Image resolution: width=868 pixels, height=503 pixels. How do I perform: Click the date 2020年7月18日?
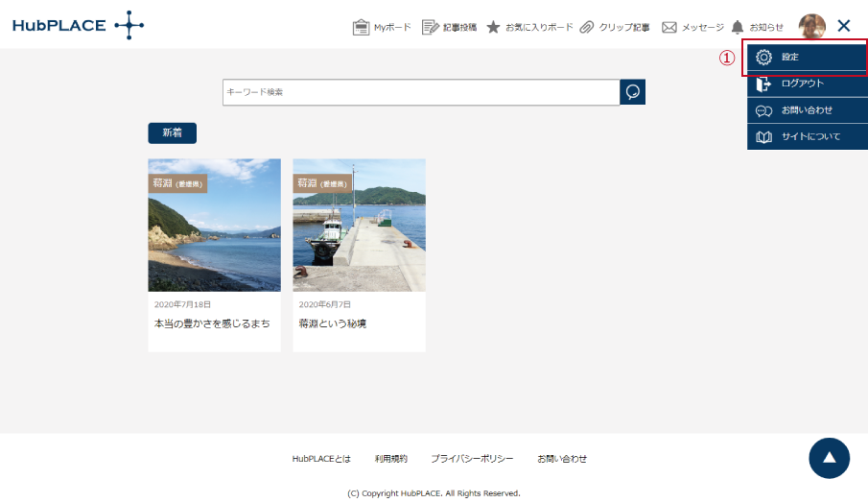pyautogui.click(x=182, y=304)
